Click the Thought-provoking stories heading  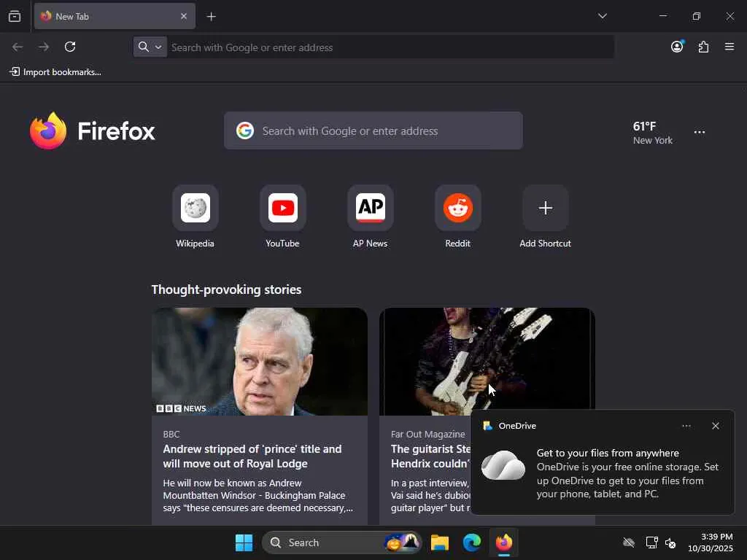tap(226, 289)
